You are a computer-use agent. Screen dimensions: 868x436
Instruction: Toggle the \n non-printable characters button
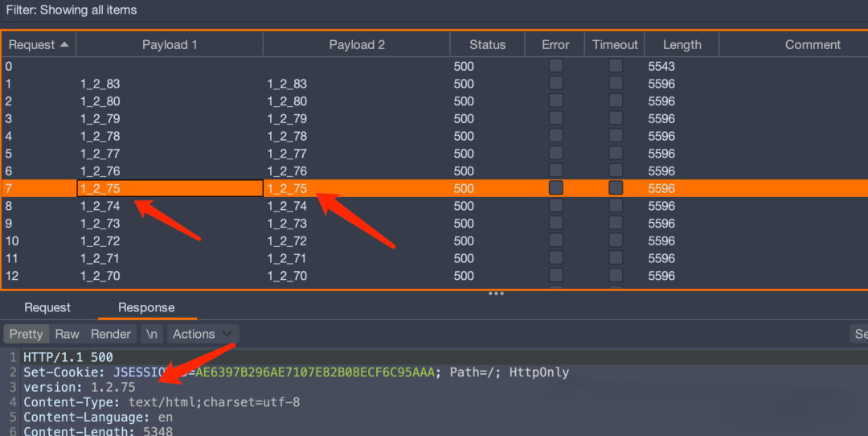[x=152, y=334]
